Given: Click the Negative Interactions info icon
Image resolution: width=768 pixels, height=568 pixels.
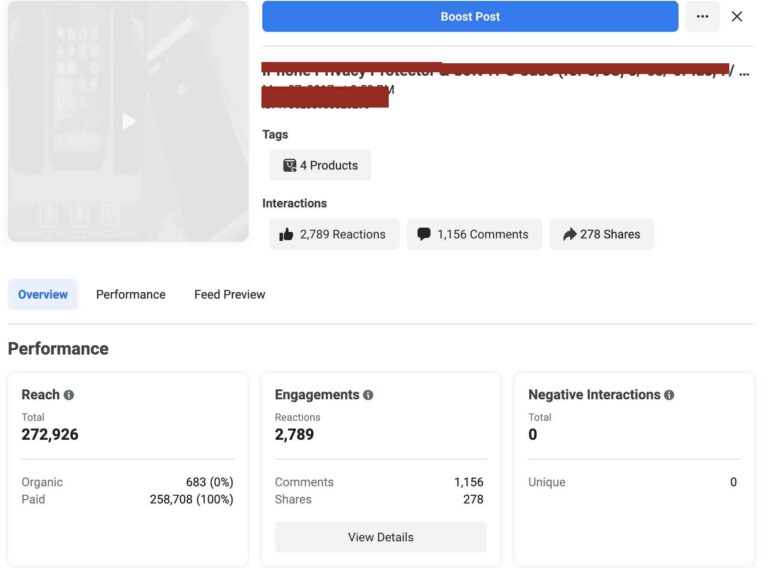Looking at the screenshot, I should point(669,395).
